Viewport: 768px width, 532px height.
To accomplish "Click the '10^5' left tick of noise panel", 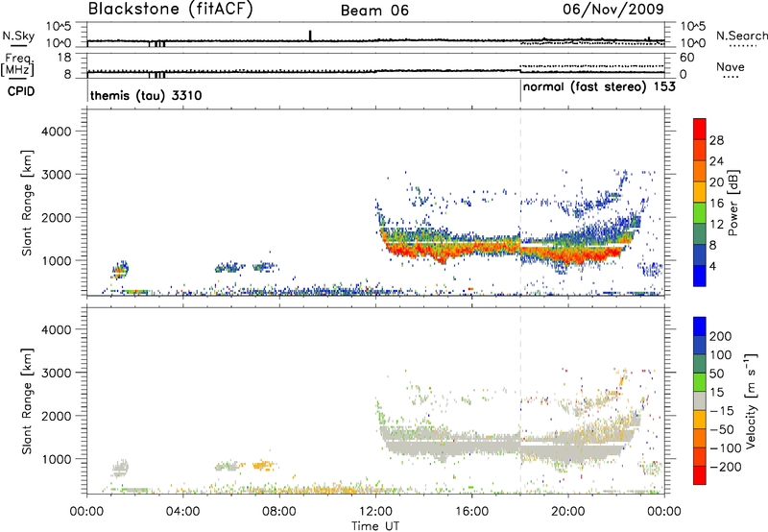I will pyautogui.click(x=59, y=27).
